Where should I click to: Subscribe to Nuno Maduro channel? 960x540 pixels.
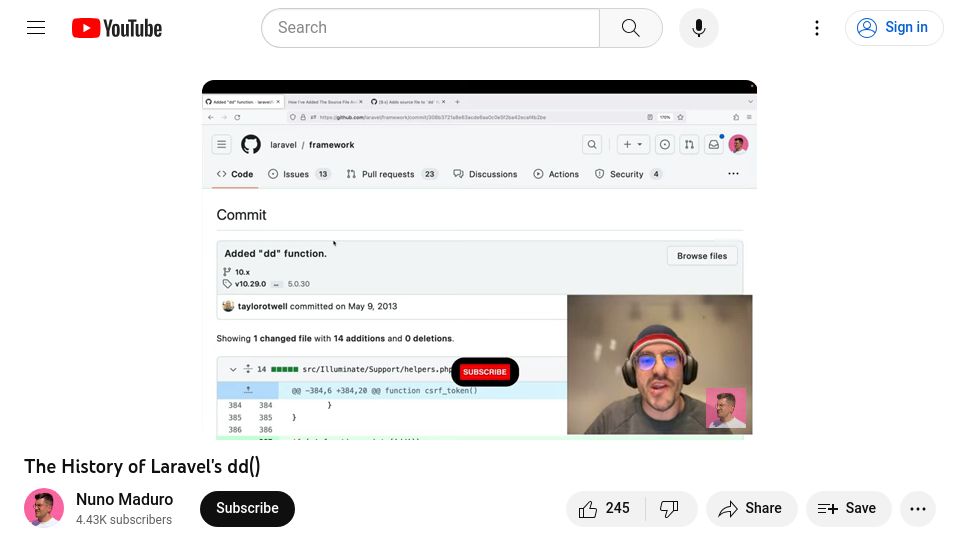pyautogui.click(x=247, y=508)
